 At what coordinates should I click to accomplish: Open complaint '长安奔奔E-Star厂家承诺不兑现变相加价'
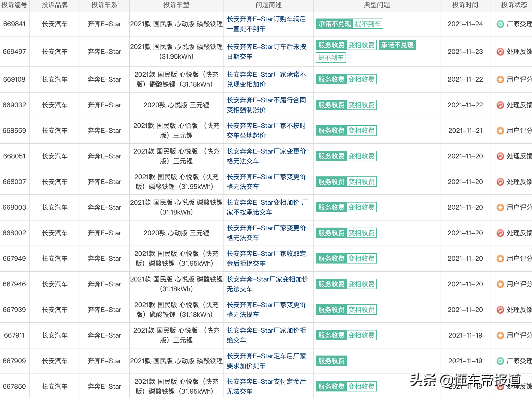coord(266,79)
